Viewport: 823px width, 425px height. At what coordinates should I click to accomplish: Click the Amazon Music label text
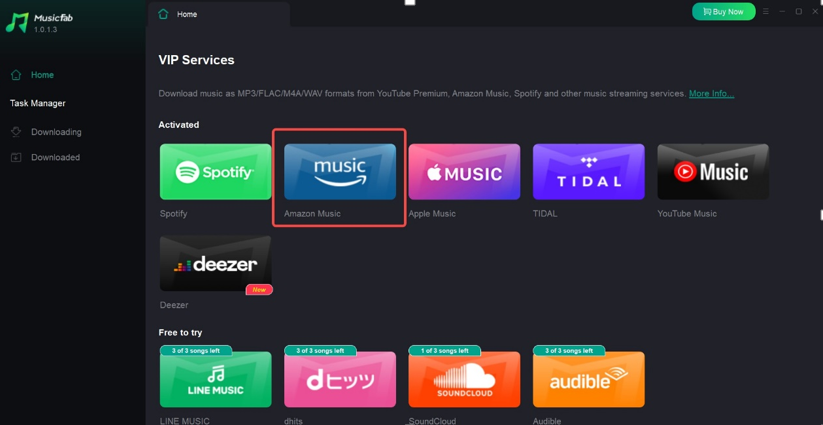click(312, 214)
